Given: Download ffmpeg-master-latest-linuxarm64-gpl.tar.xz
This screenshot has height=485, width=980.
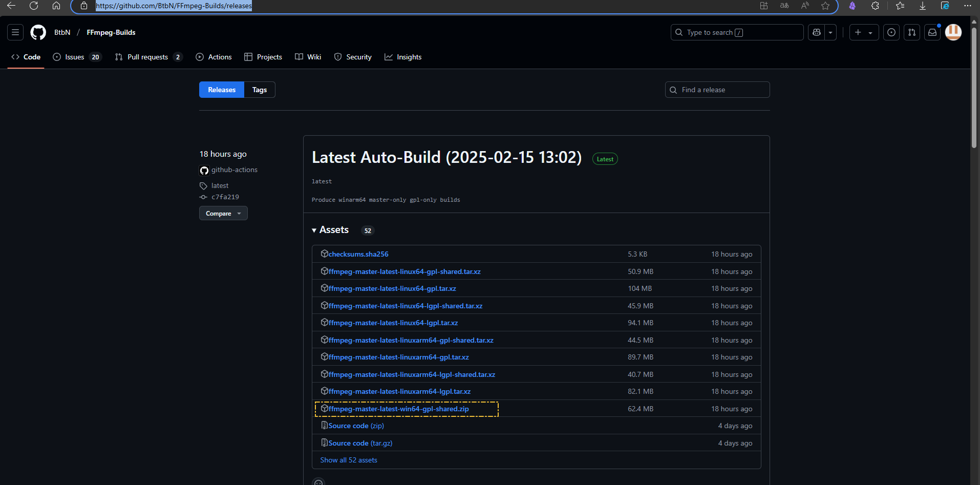Looking at the screenshot, I should point(399,357).
